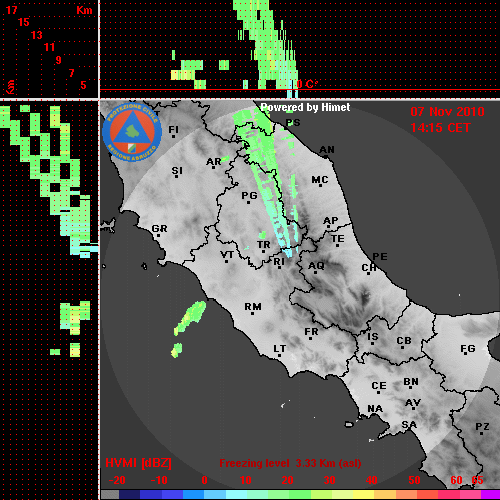Select the AV city label

[x=413, y=403]
